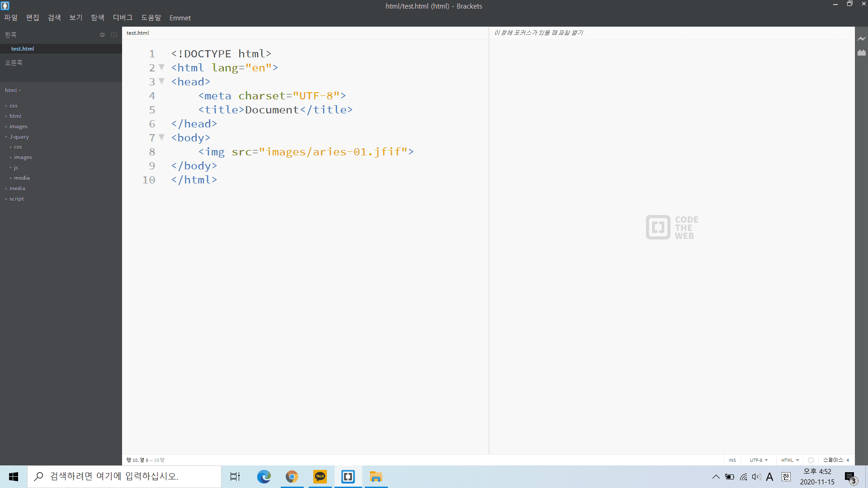Collapse the body tag fold triangle
The width and height of the screenshot is (868, 488).
(161, 137)
